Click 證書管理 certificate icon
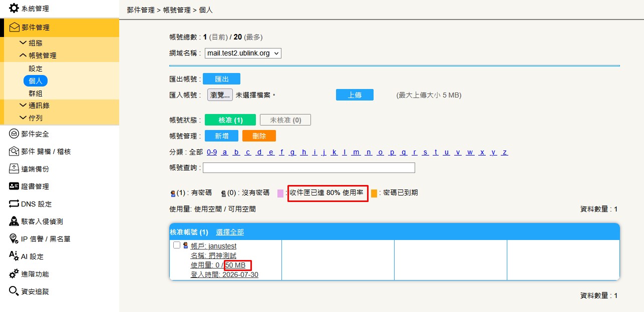644x312 pixels. click(14, 186)
